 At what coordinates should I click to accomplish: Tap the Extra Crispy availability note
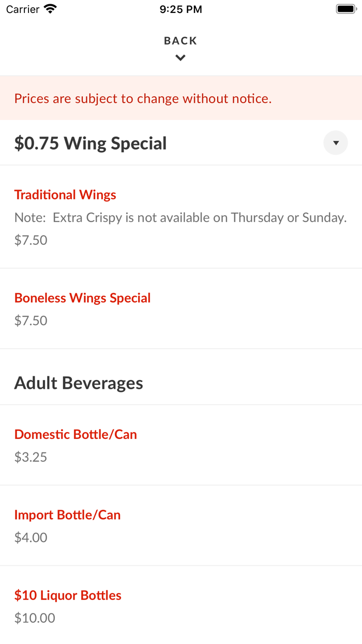point(180,217)
